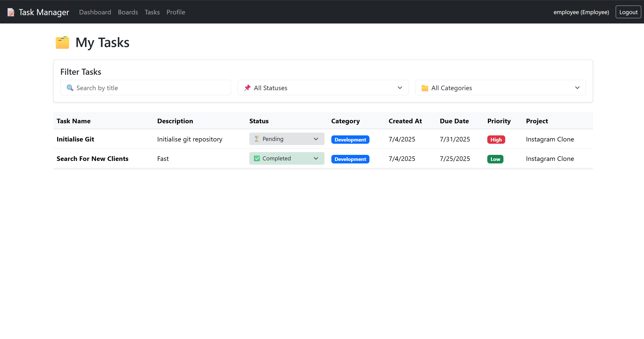Viewport: 644px width, 339px height.
Task: Go to the Dashboard page
Action: tap(95, 12)
